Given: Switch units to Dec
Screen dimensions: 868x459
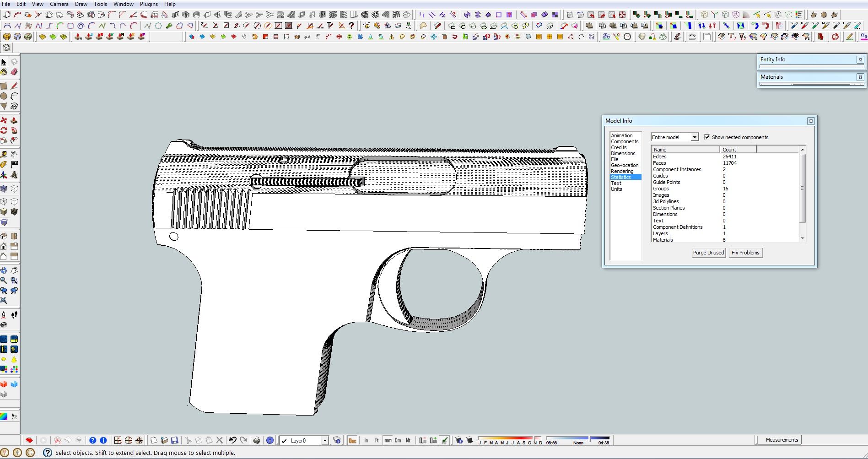Looking at the screenshot, I should click(353, 440).
